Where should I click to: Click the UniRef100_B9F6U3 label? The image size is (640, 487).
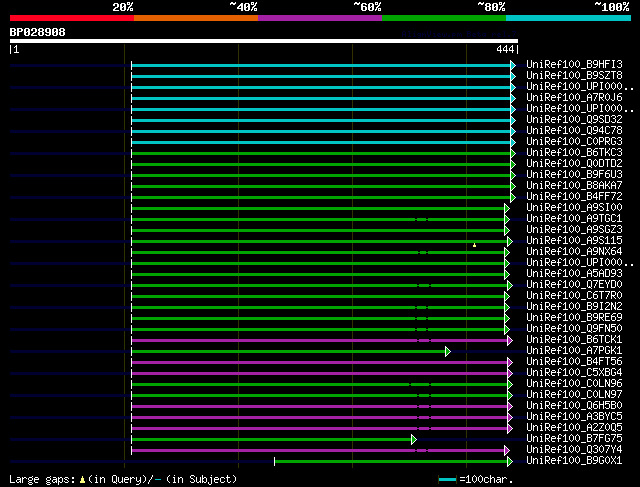[x=574, y=175]
